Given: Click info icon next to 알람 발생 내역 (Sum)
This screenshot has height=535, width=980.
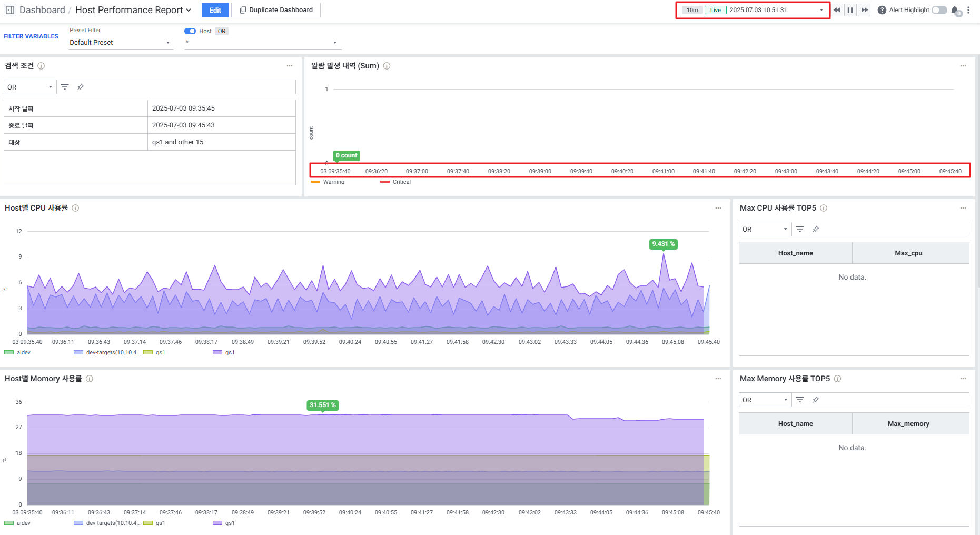Looking at the screenshot, I should pos(387,66).
